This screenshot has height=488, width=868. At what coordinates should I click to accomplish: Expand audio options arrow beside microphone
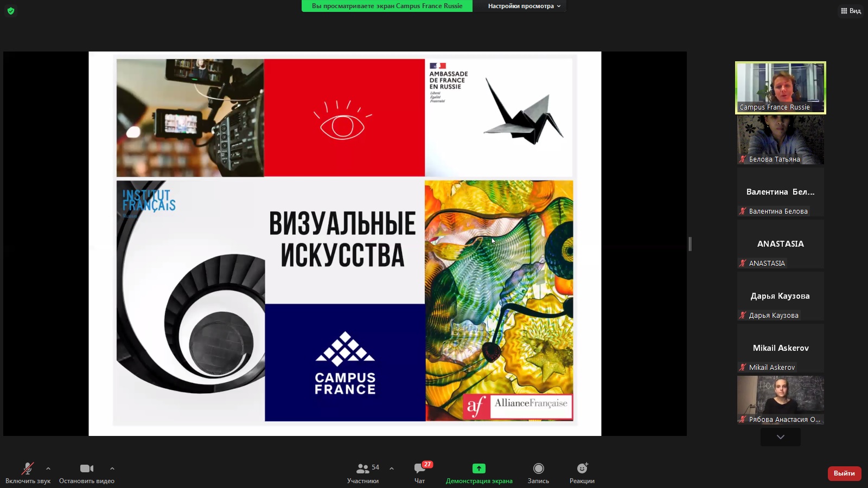coord(48,468)
